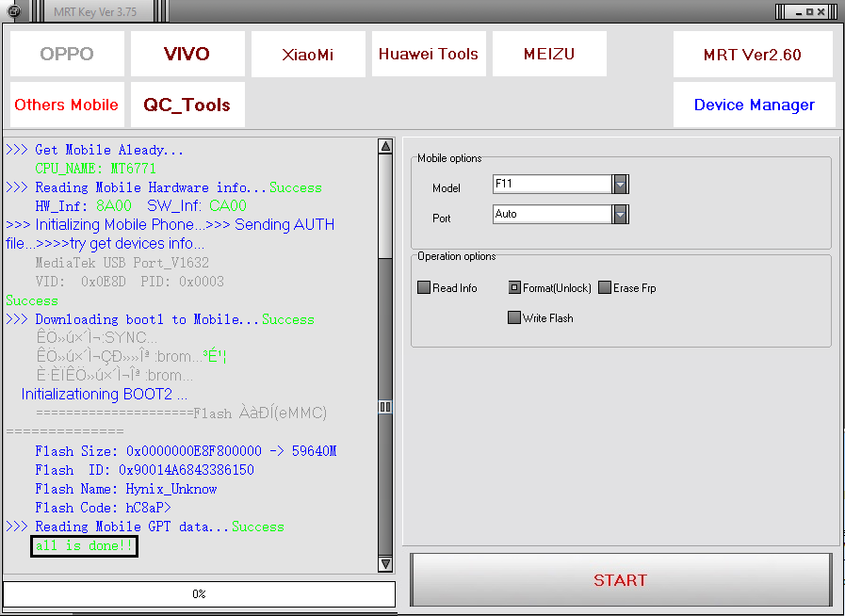Click 'Initializationing BOOT2' log line
The width and height of the screenshot is (845, 616).
pos(105,395)
